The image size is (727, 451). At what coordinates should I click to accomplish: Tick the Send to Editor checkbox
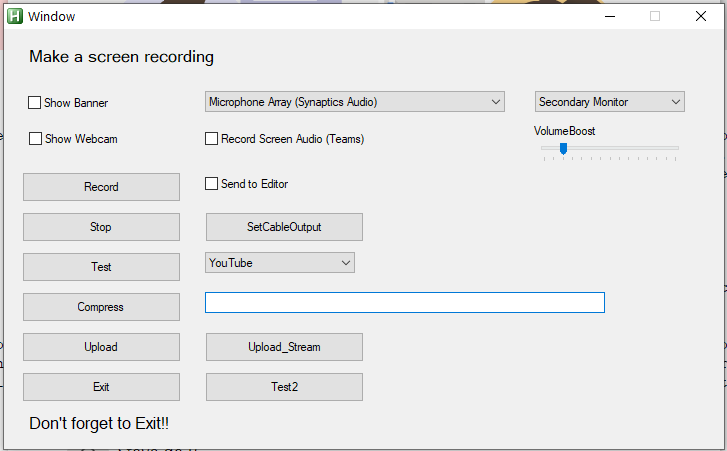(x=212, y=184)
